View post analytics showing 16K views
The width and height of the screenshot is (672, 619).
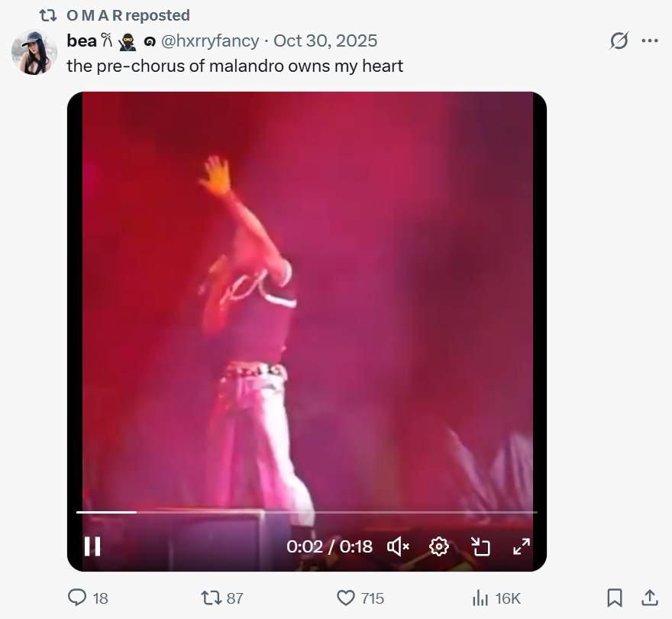481,598
